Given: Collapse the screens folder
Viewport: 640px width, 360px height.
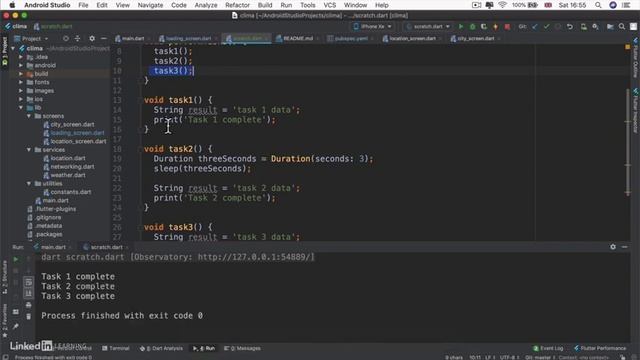Looking at the screenshot, I should click(x=29, y=116).
